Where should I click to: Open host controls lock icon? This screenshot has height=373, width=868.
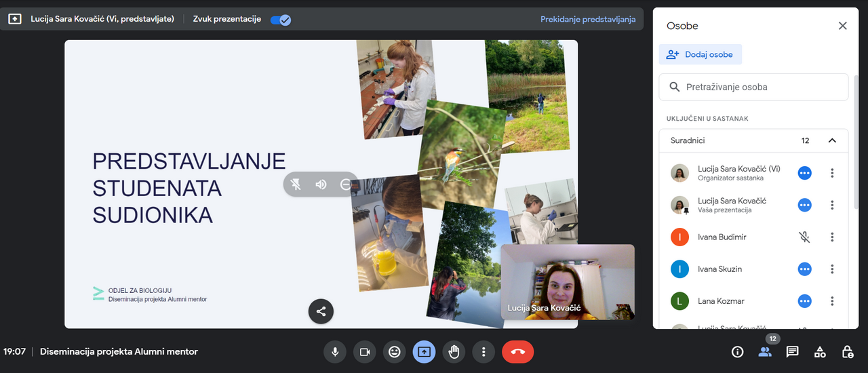coord(848,352)
